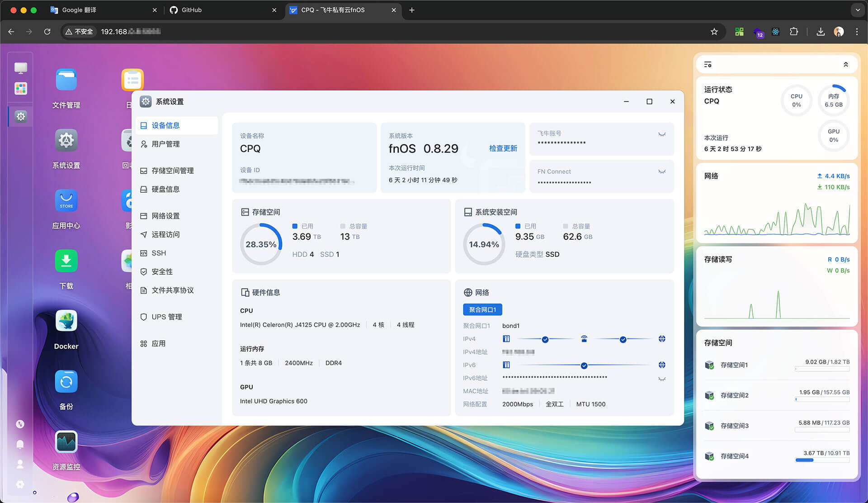Open 安全性 settings section

pos(177,271)
